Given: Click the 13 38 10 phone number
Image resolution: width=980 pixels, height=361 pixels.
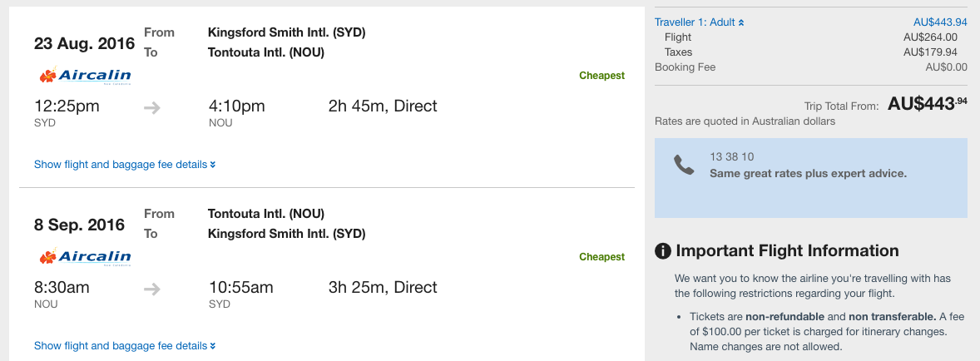Looking at the screenshot, I should click(x=732, y=156).
